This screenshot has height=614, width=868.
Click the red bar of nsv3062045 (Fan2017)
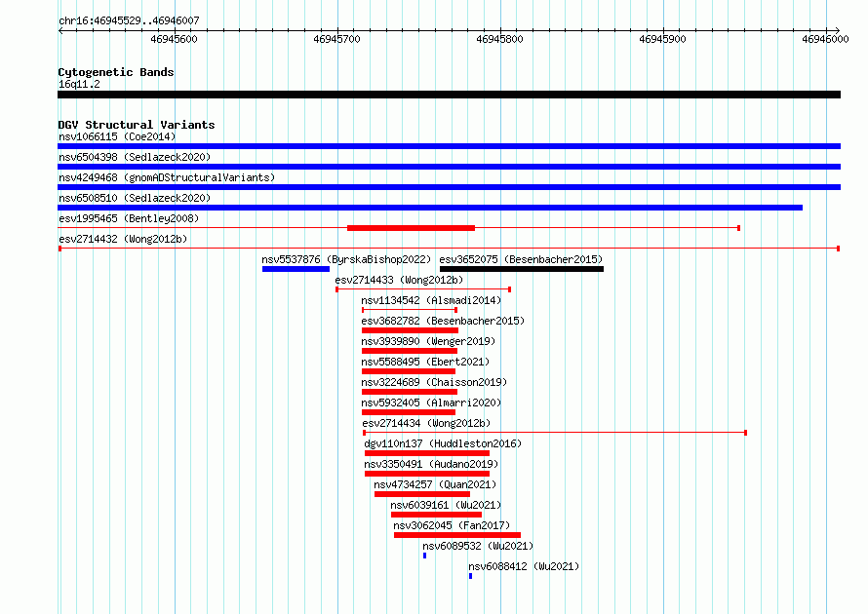pos(457,535)
